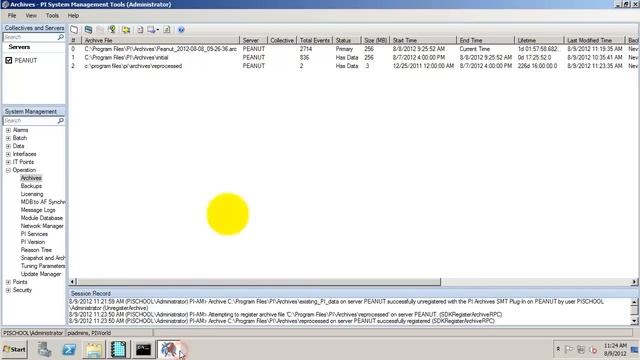Select Network Manager in the tree
The height and width of the screenshot is (360, 640).
42,226
